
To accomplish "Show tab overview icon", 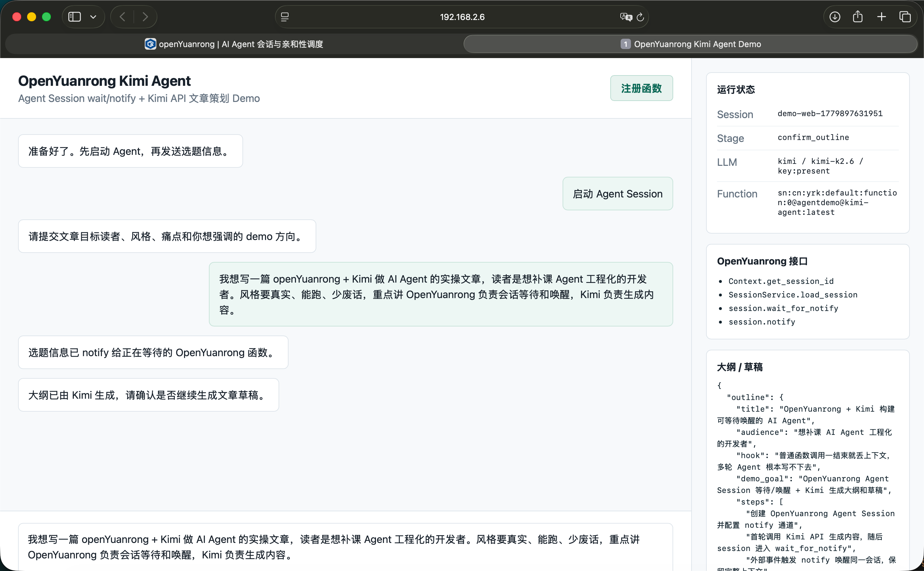I will coord(905,17).
